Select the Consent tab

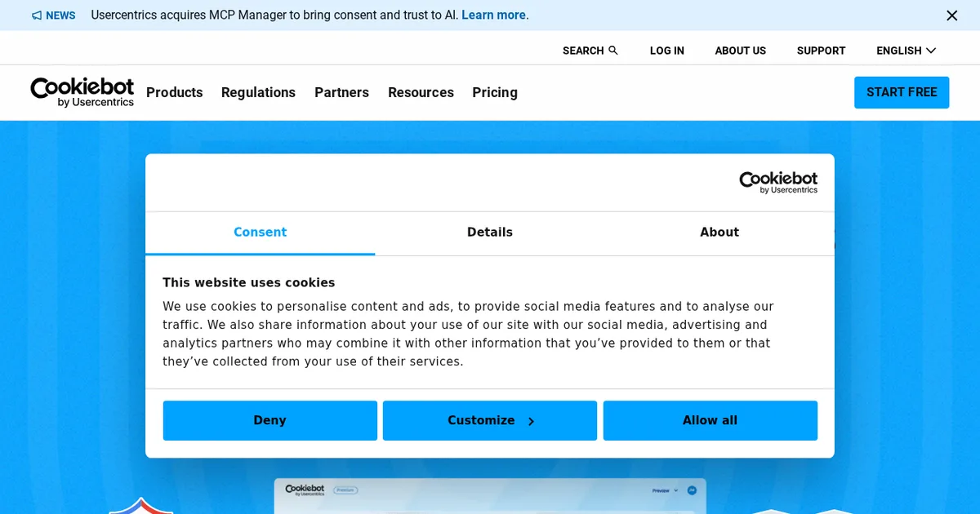coord(260,233)
